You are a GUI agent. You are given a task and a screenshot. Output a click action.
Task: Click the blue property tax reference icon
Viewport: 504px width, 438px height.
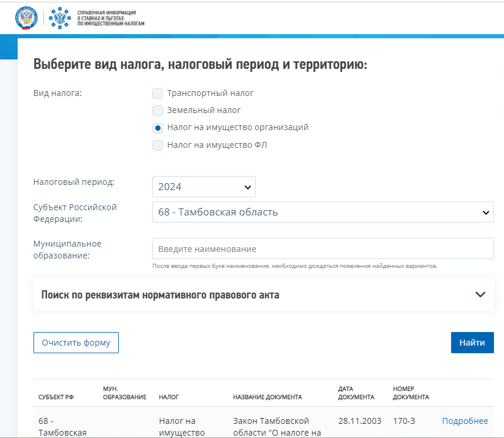(x=59, y=18)
